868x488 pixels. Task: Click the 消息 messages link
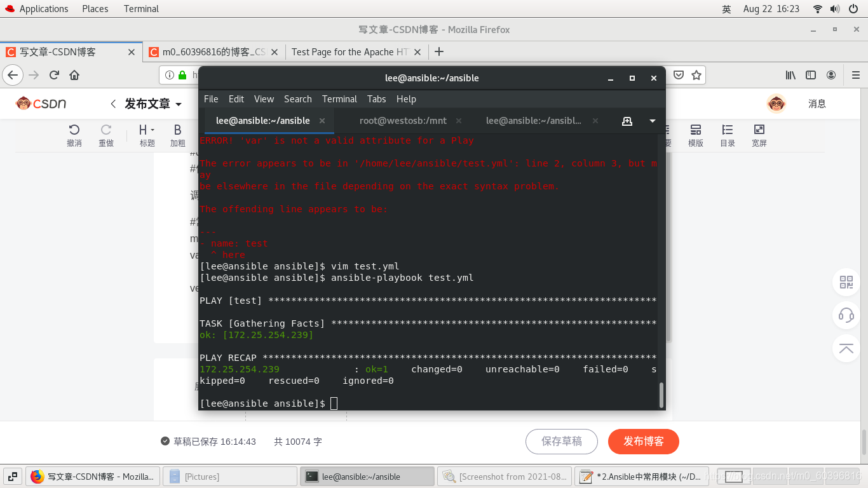(817, 104)
